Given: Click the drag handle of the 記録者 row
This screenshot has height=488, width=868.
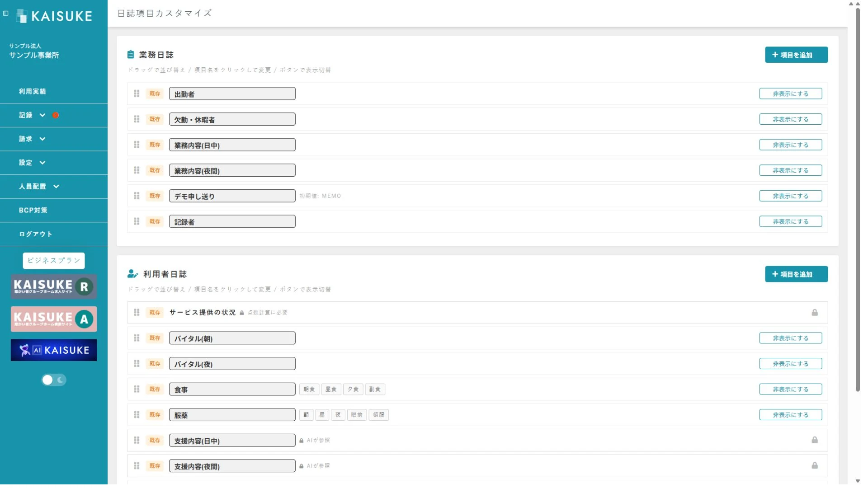Looking at the screenshot, I should (137, 221).
